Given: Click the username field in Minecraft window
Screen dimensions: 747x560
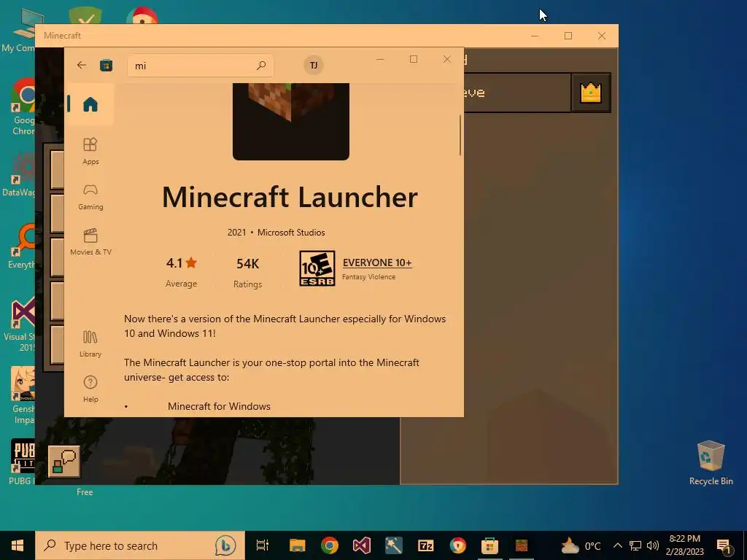Looking at the screenshot, I should pos(517,93).
